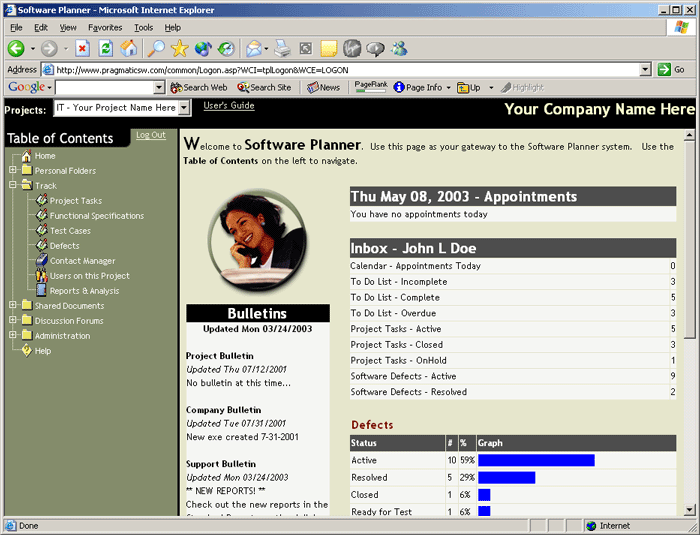Viewport: 700px width, 535px height.
Task: Open the File menu
Action: coord(16,28)
